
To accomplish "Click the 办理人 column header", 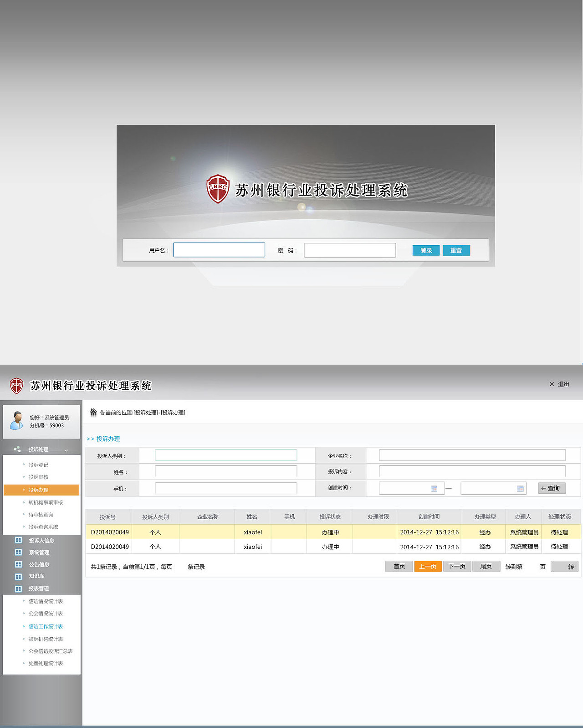I will click(x=523, y=516).
